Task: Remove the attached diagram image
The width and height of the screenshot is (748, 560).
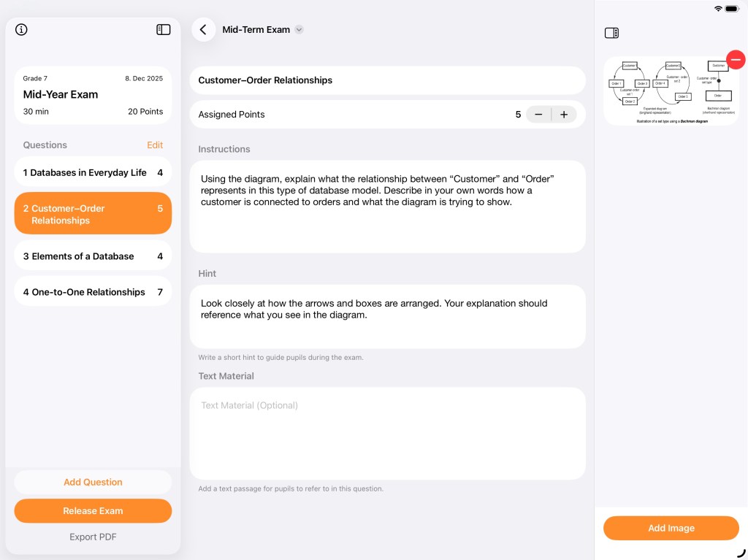Action: 736,60
